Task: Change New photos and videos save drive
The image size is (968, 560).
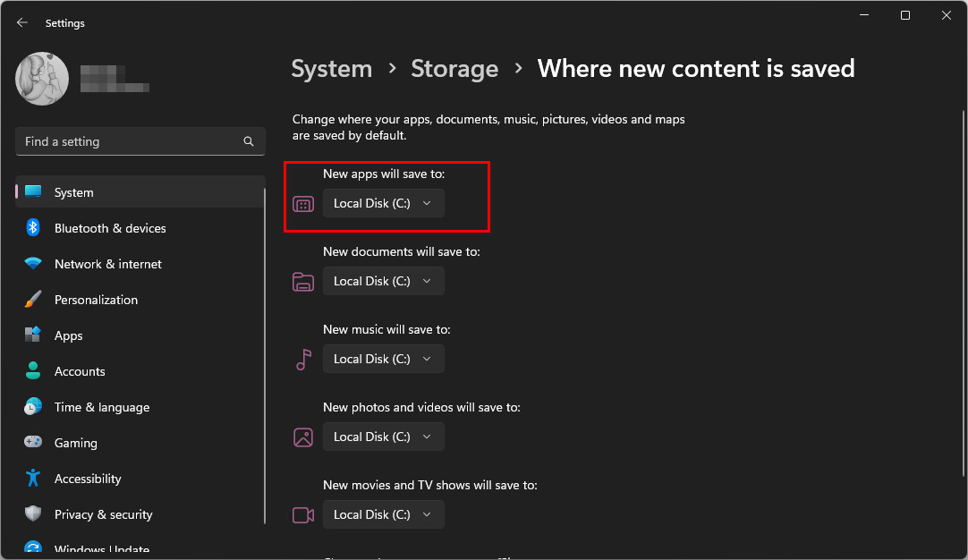Action: 383,437
